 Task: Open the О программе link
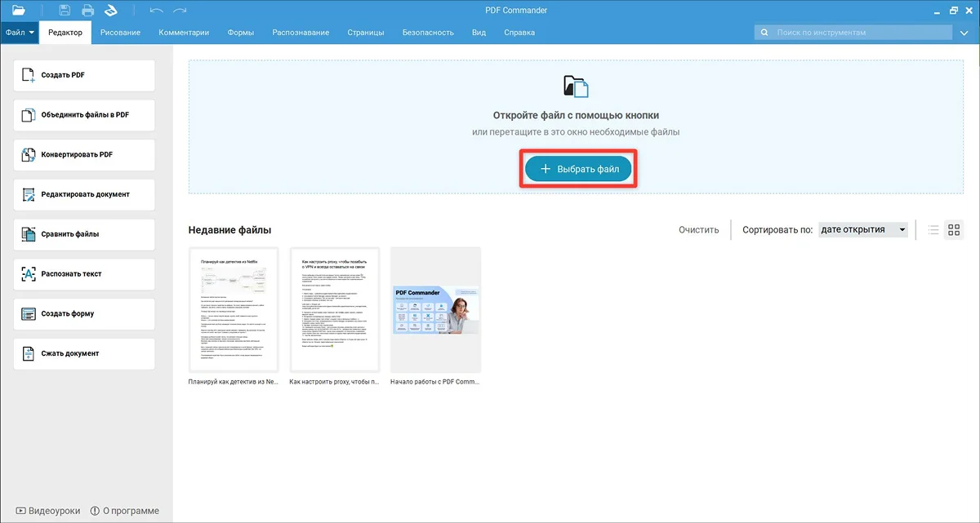124,511
